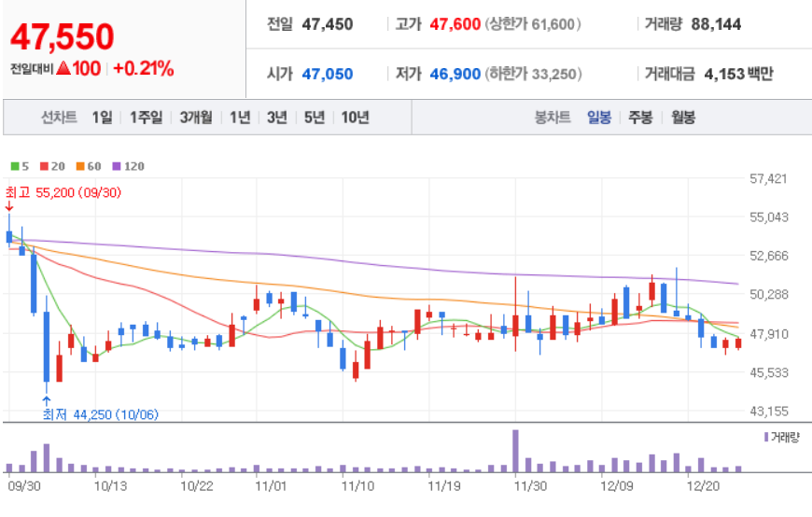Screen dimensions: 812x517
Task: Click the red arrow above the 최고 candle
Action: coord(9,206)
